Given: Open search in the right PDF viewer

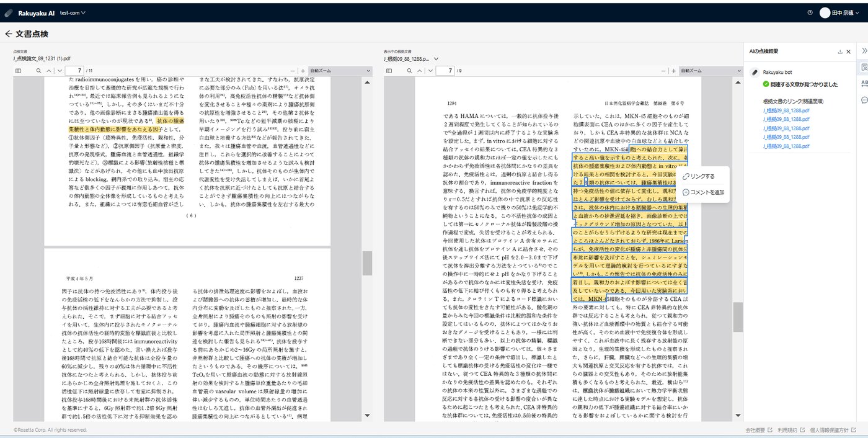Looking at the screenshot, I should click(410, 71).
